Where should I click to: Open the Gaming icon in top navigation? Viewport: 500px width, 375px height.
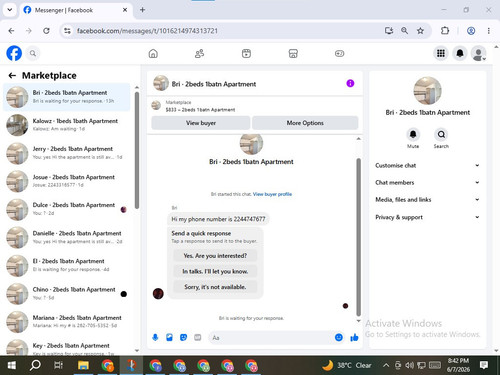(x=339, y=53)
